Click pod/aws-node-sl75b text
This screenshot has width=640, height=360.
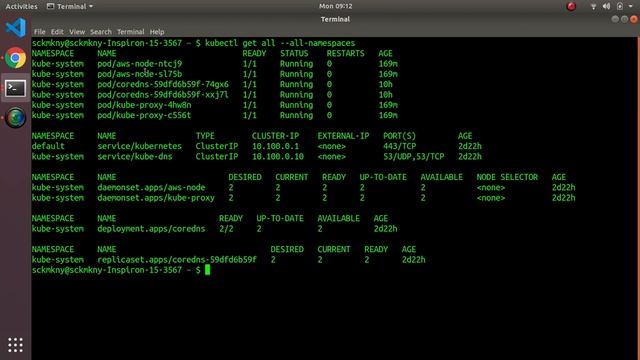pyautogui.click(x=140, y=74)
